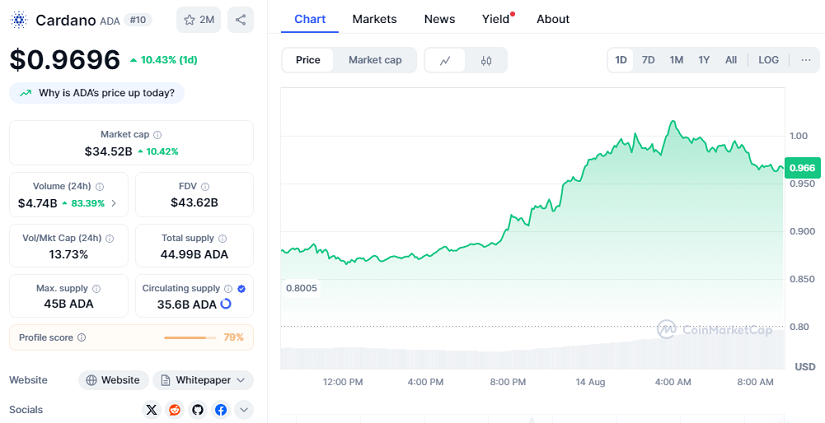The height and width of the screenshot is (423, 825).
Task: Click Max. supply info icon
Action: point(96,288)
